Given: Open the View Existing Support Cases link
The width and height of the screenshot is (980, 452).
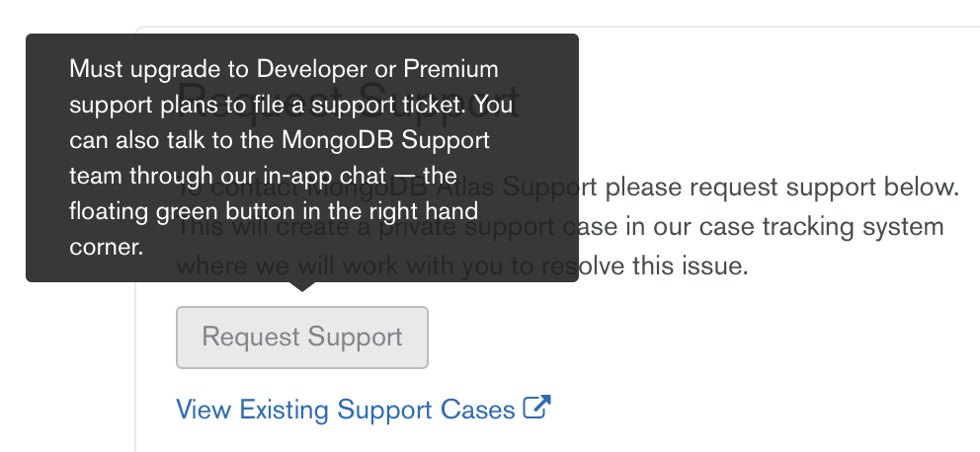Looking at the screenshot, I should pyautogui.click(x=346, y=409).
